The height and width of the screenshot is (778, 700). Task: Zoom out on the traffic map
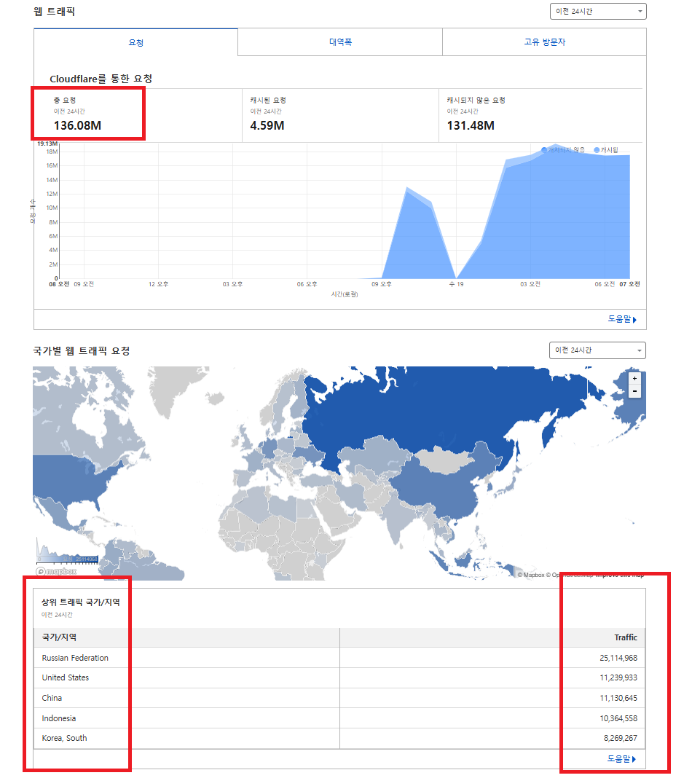(634, 391)
